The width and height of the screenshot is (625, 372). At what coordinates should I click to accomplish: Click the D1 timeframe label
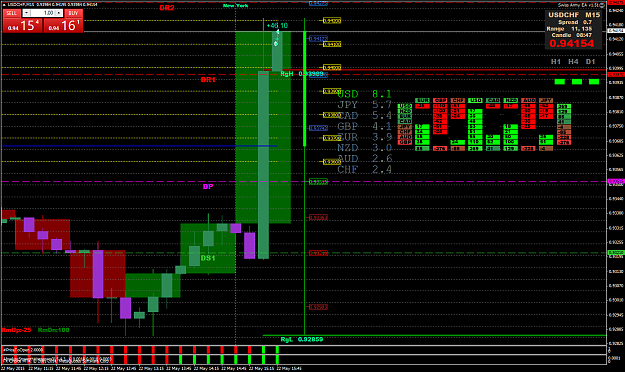pyautogui.click(x=590, y=61)
